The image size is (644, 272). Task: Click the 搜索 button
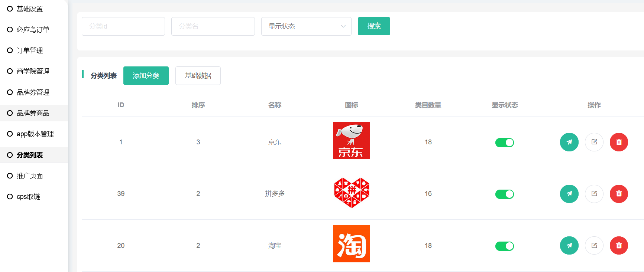coord(374,26)
